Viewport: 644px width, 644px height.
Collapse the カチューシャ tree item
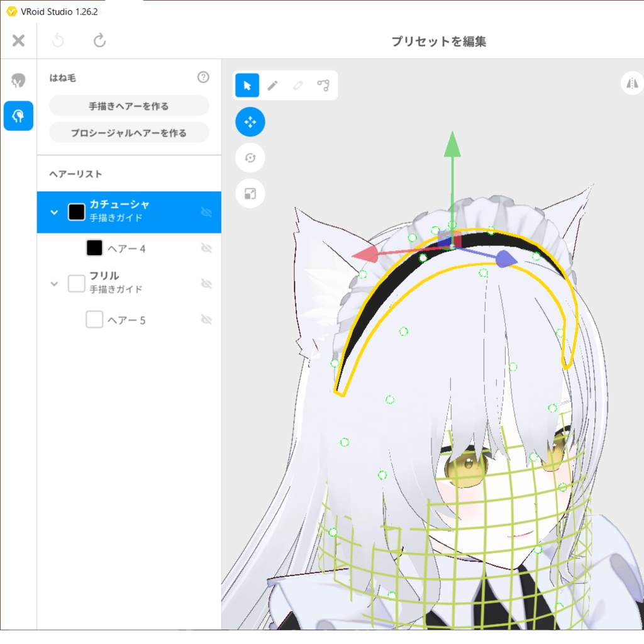(54, 213)
